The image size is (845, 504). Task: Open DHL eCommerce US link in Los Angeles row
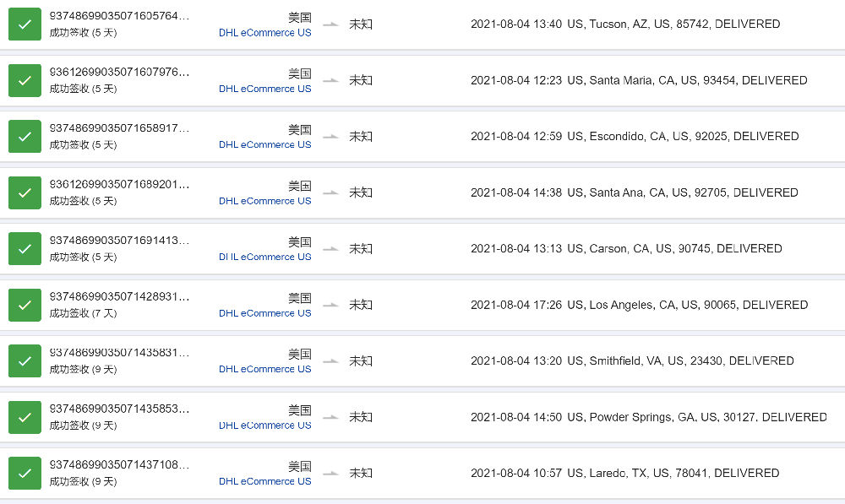click(264, 313)
